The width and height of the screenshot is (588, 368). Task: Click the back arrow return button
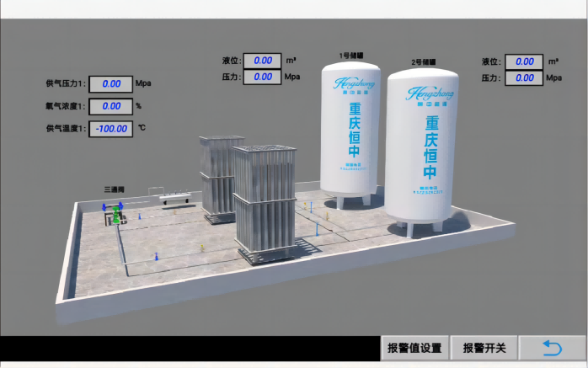[x=552, y=347]
